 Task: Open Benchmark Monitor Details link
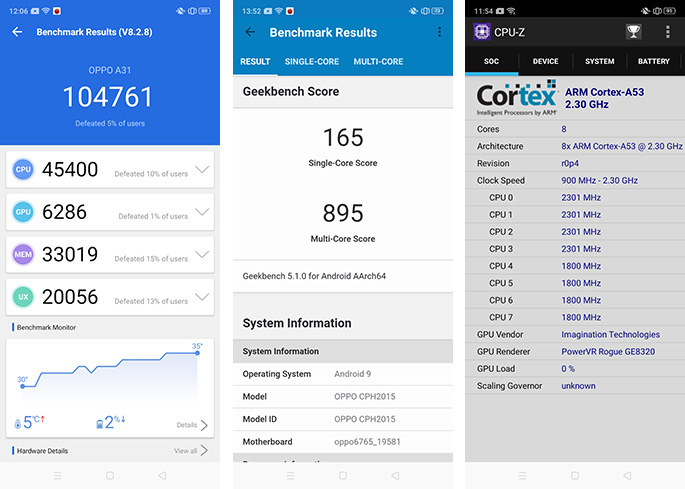(192, 425)
